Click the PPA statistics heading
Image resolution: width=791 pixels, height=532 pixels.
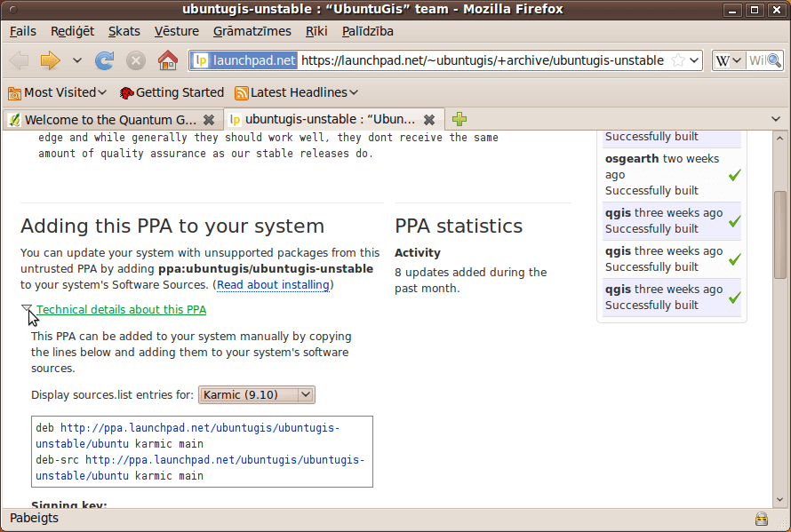coord(459,226)
